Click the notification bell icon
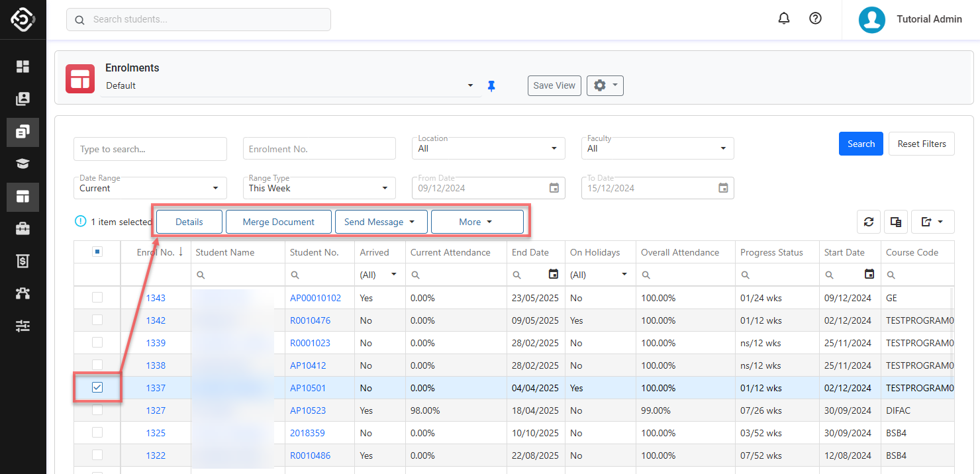 tap(784, 19)
